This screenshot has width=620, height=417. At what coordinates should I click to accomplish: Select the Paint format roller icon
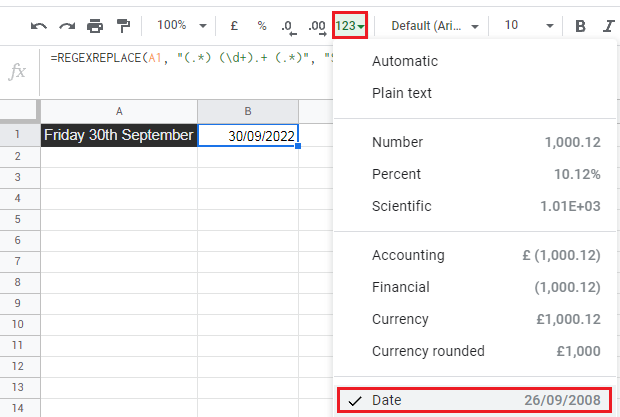(x=123, y=26)
